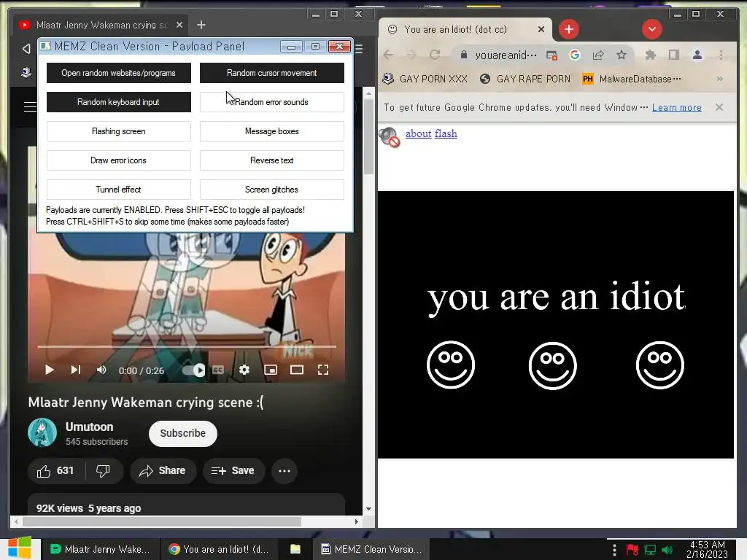Share the YouTube video
The height and width of the screenshot is (560, 747).
tap(163, 471)
